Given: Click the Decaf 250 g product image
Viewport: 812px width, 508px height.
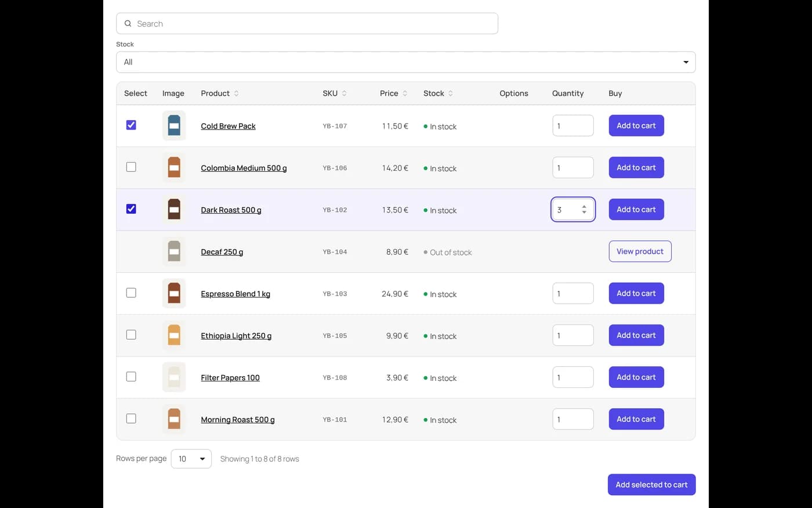Looking at the screenshot, I should click(x=174, y=251).
